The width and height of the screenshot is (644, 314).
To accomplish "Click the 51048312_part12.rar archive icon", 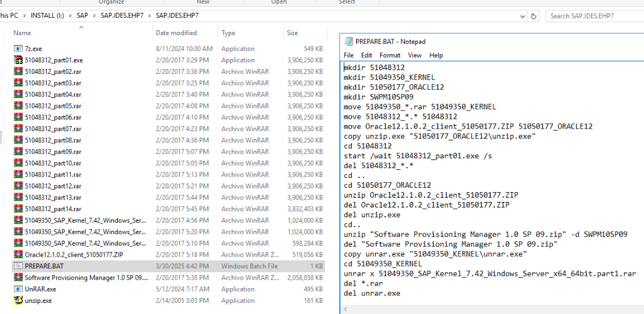I will pyautogui.click(x=18, y=186).
